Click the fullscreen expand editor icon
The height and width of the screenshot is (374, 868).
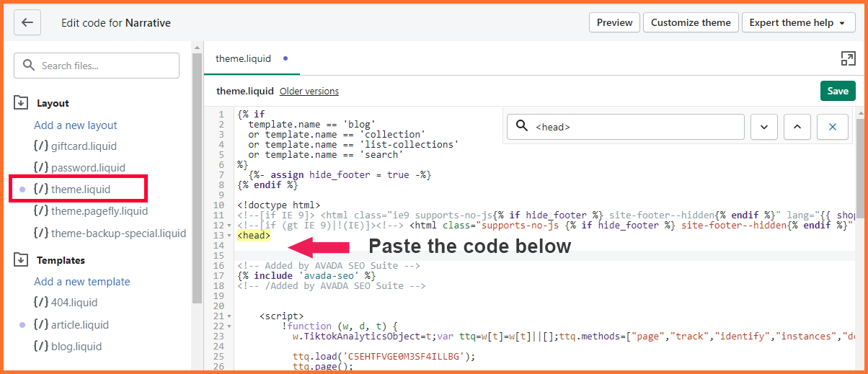point(848,59)
